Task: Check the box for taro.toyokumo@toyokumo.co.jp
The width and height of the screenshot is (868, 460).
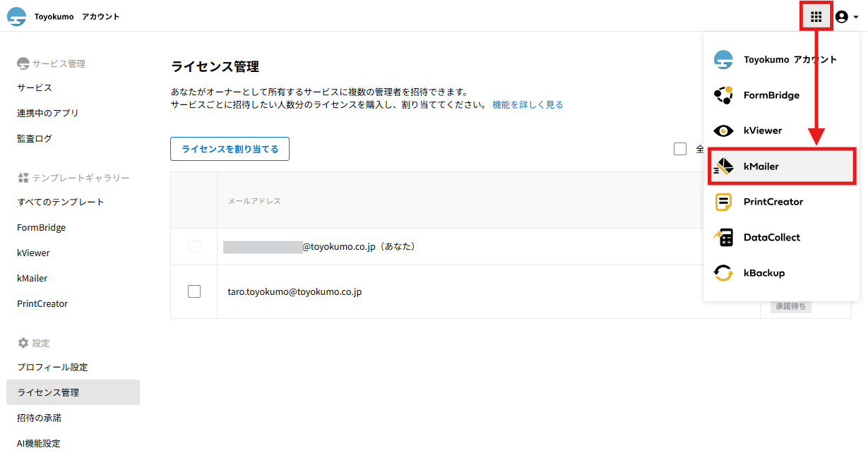Action: [194, 291]
